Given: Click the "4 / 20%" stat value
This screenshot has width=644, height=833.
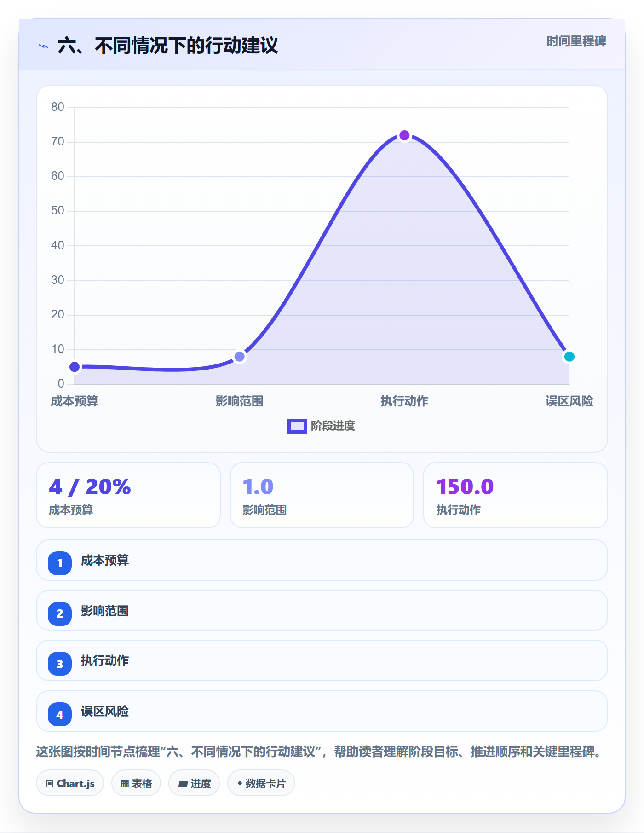Looking at the screenshot, I should pos(90,486).
